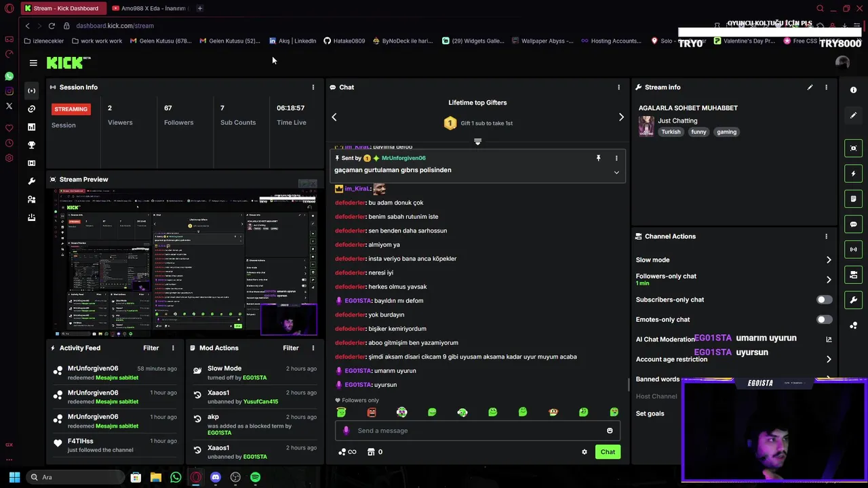Open Activity Feed Filter dropdown
The image size is (868, 488).
tap(151, 348)
